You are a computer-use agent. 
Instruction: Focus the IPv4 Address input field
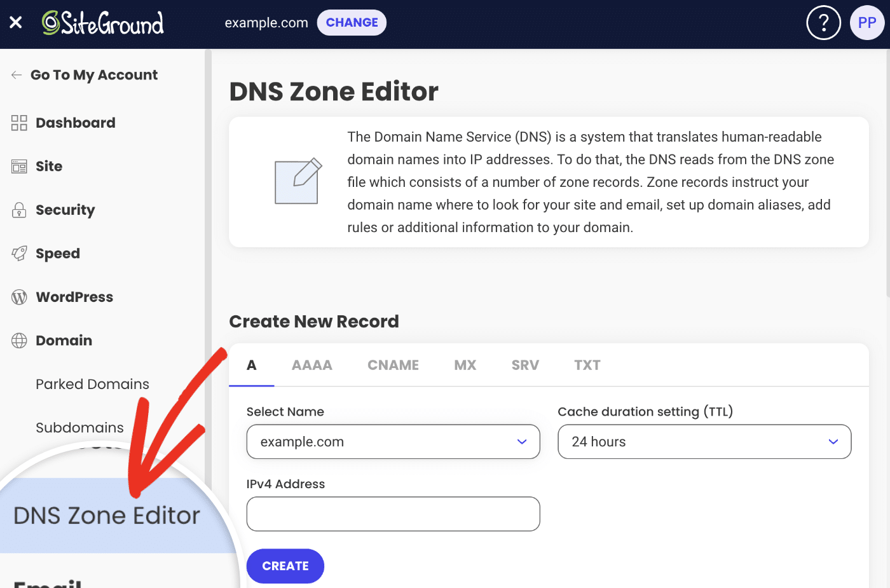(x=393, y=514)
